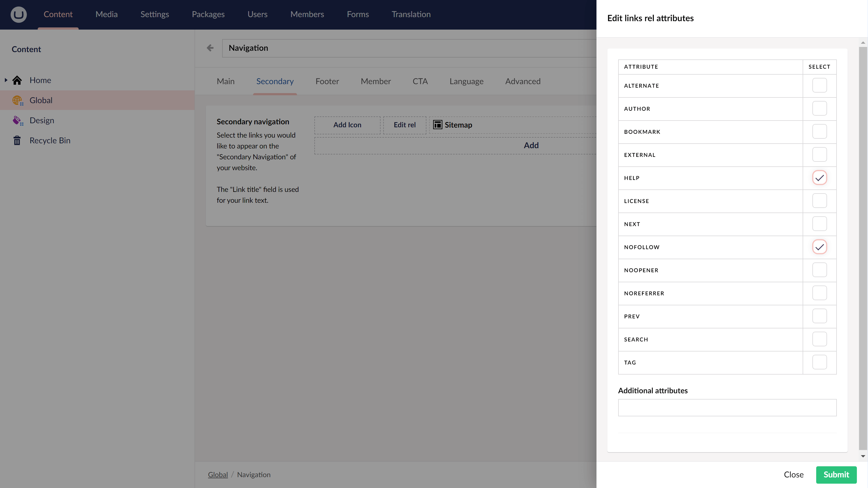868x488 pixels.
Task: Uncheck the NOFOLLOW attribute
Action: [820, 247]
